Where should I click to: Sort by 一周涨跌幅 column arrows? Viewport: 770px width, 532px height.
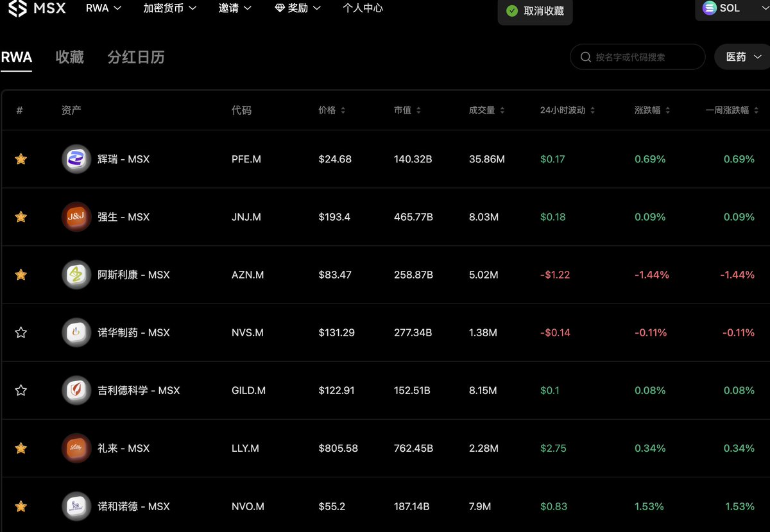click(756, 110)
